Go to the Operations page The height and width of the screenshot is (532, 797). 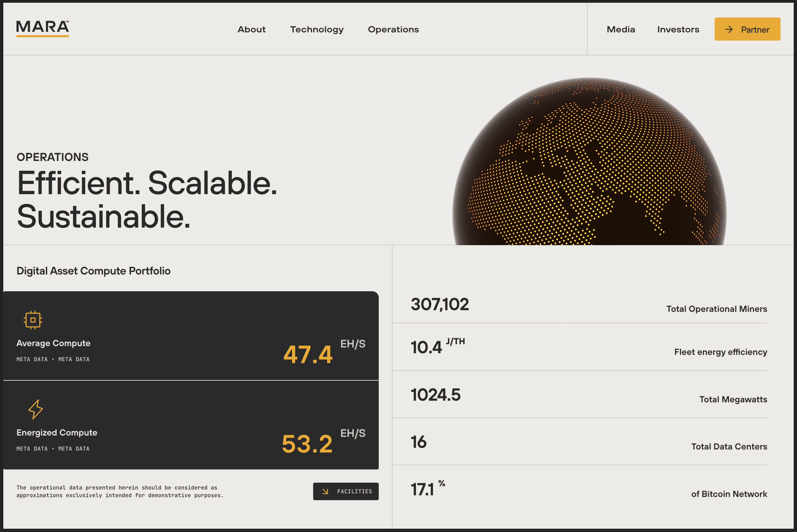click(393, 30)
